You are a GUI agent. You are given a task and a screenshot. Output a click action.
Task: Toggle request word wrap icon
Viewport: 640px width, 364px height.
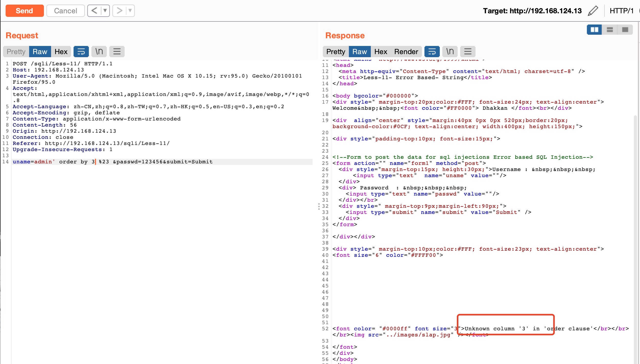(81, 52)
